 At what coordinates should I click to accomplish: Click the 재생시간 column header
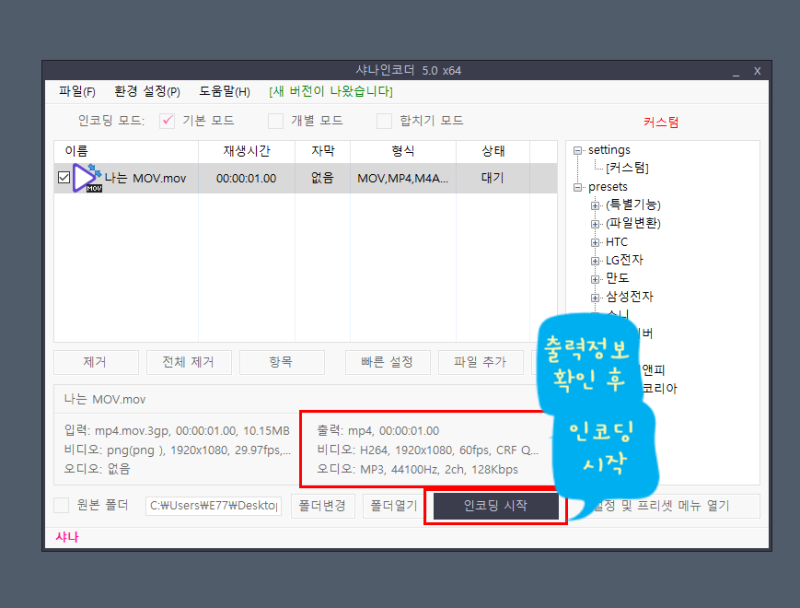coord(246,151)
